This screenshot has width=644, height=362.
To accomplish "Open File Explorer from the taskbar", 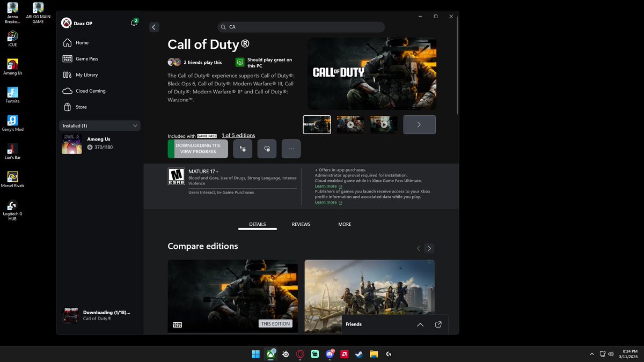I will [374, 354].
